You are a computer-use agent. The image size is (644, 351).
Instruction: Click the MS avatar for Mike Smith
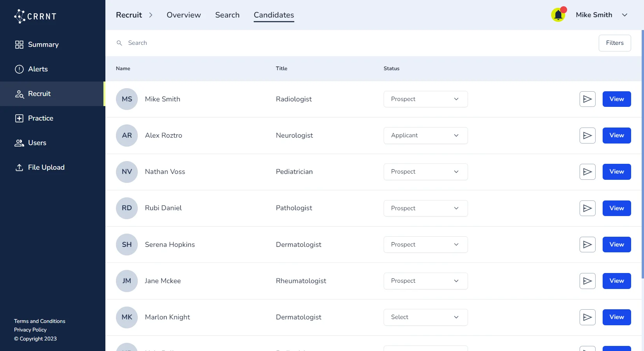click(x=127, y=99)
